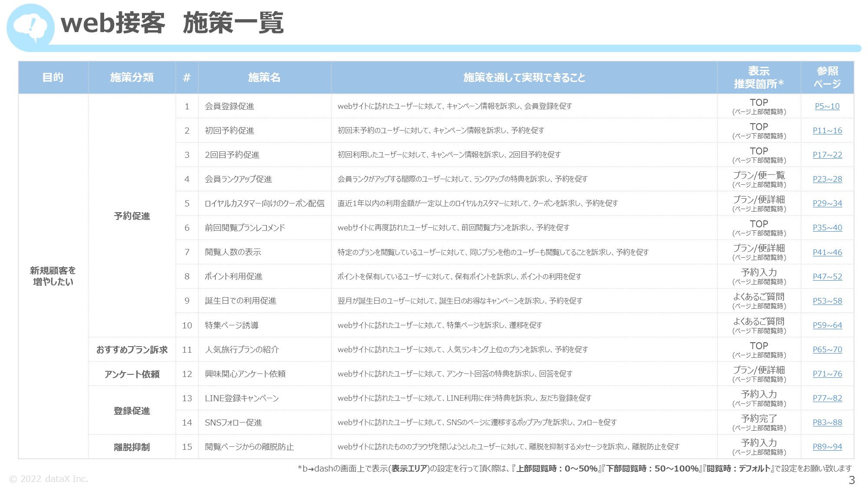Image resolution: width=868 pixels, height=488 pixels.
Task: Select the 誕生日での利用促進 measure name
Action: pos(240,301)
